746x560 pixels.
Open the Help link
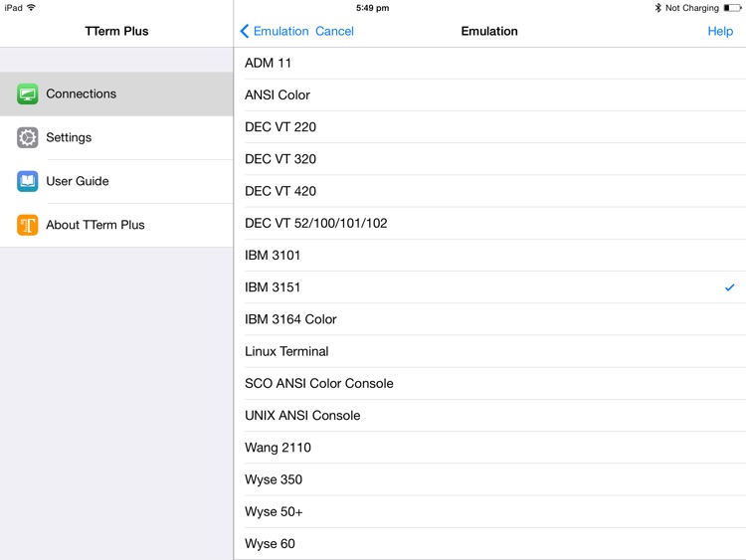point(720,32)
